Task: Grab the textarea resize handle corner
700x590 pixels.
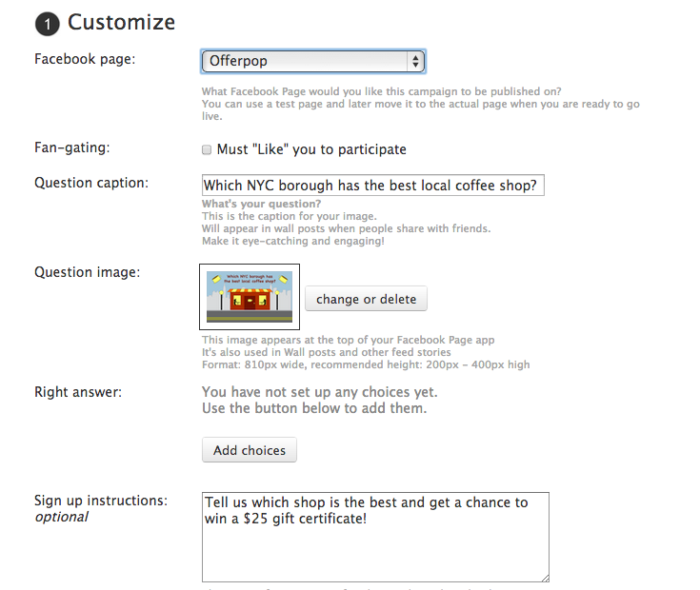Action: coord(545,578)
